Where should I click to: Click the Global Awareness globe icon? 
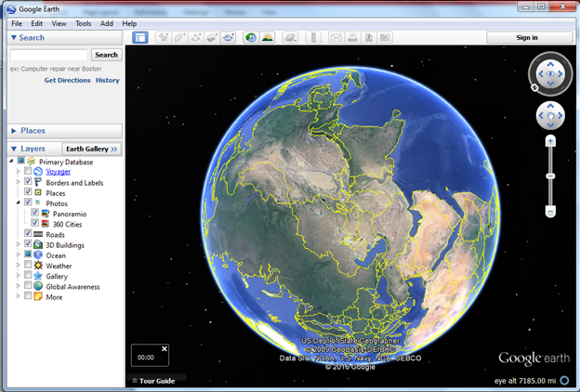coord(38,286)
